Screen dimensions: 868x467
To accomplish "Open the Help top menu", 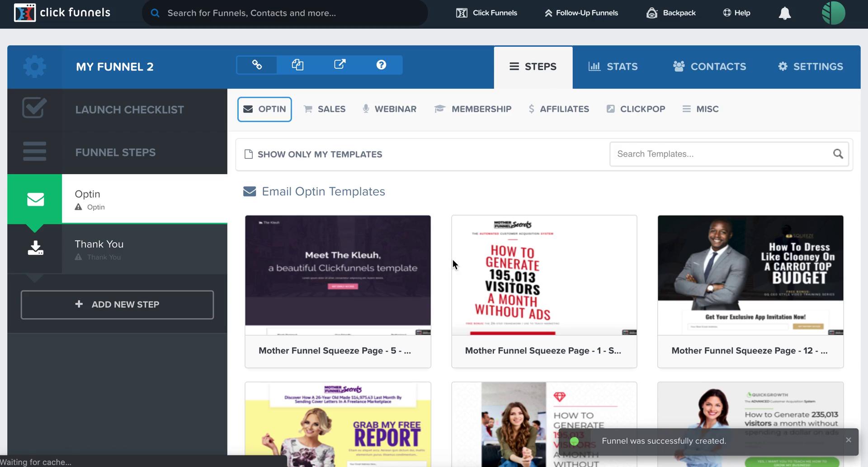I will click(x=736, y=13).
